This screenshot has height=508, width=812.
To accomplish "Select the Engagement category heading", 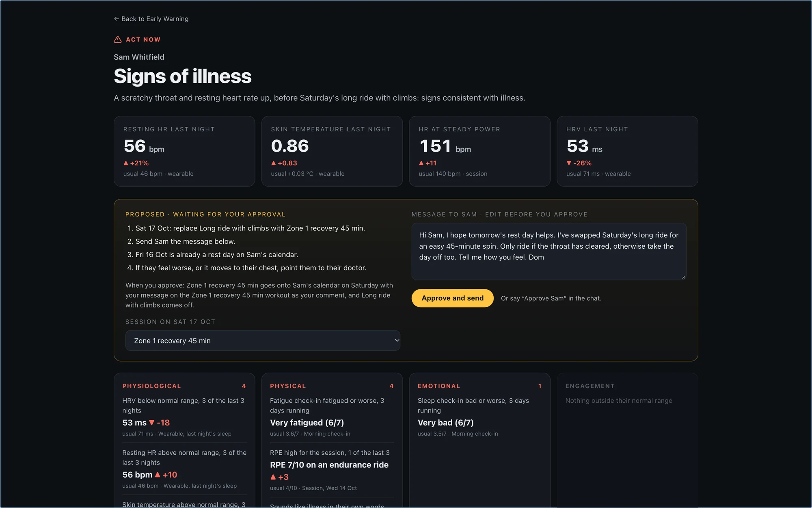I will (x=590, y=386).
